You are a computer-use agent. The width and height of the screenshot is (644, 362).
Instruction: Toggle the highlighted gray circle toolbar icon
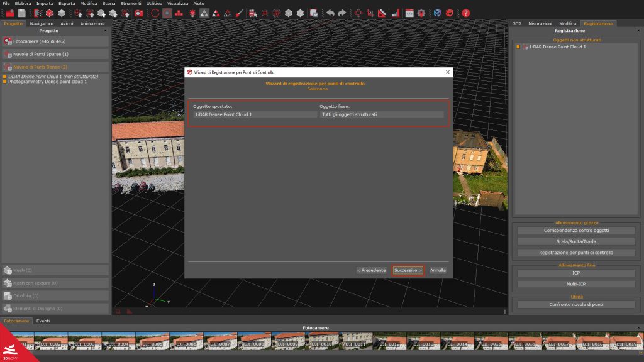click(167, 13)
